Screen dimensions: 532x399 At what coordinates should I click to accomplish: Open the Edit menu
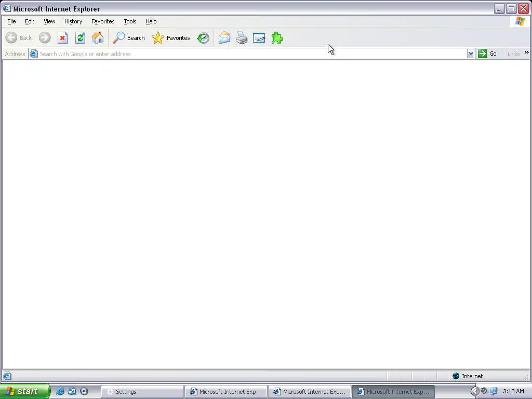click(x=30, y=21)
